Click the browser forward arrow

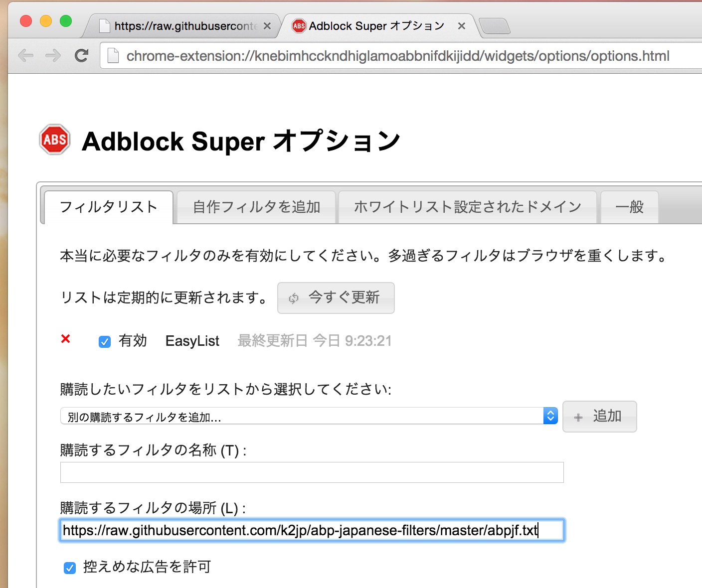tap(53, 55)
